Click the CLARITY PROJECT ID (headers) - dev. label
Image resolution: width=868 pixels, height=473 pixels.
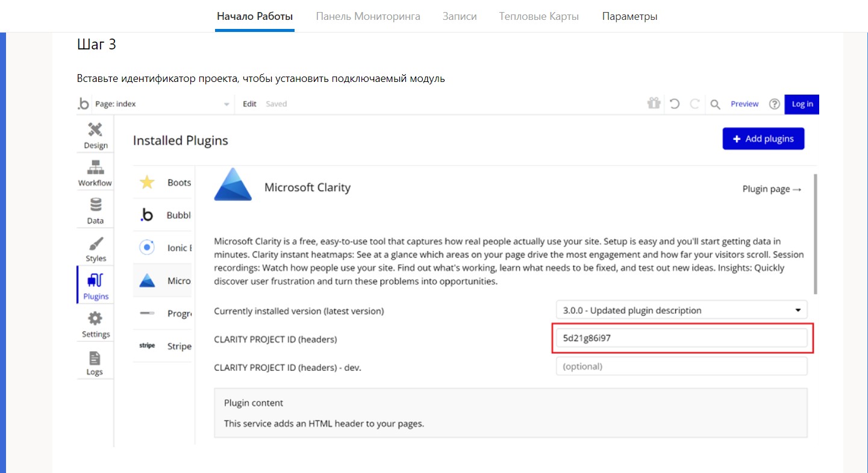(x=287, y=366)
